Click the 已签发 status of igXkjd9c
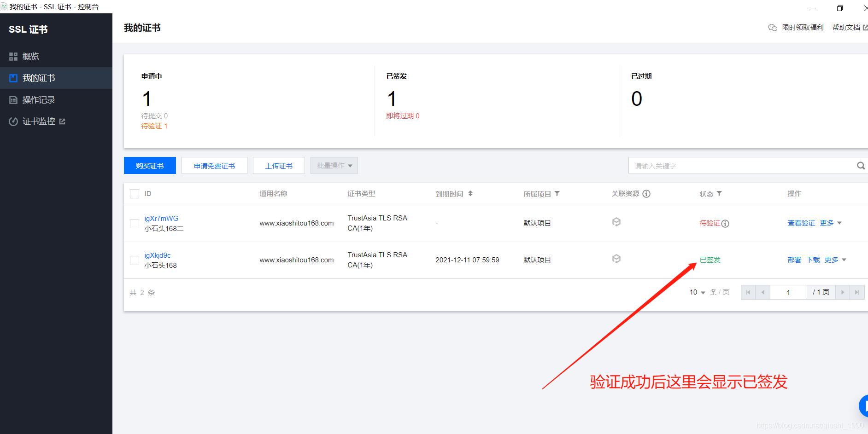This screenshot has width=868, height=434. [x=710, y=260]
